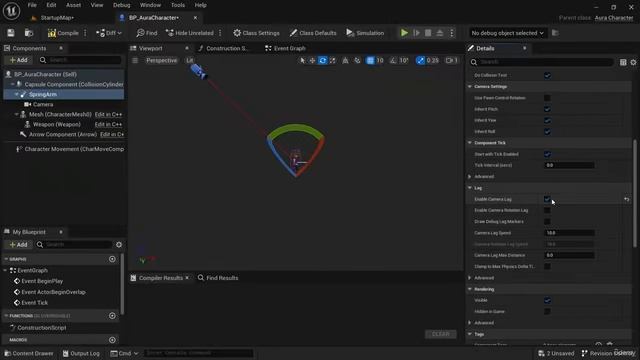The image size is (640, 360).
Task: Collapse the Camera Settings section
Action: point(470,87)
